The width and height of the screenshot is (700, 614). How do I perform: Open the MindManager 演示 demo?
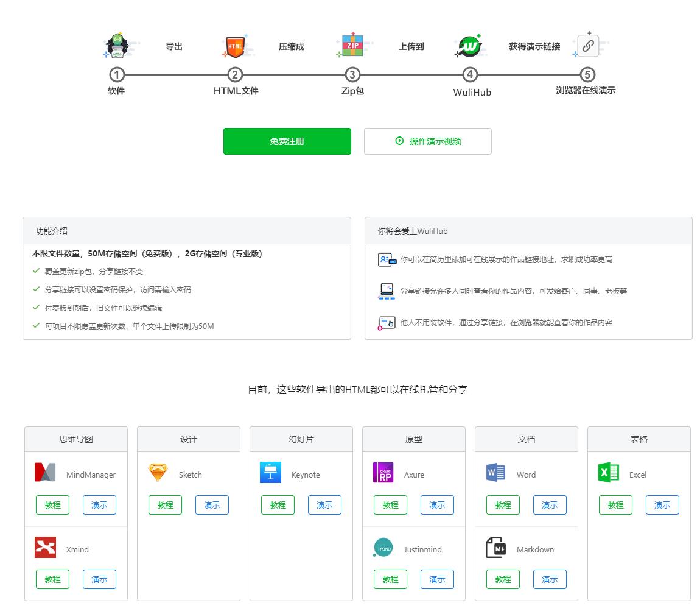[x=100, y=505]
